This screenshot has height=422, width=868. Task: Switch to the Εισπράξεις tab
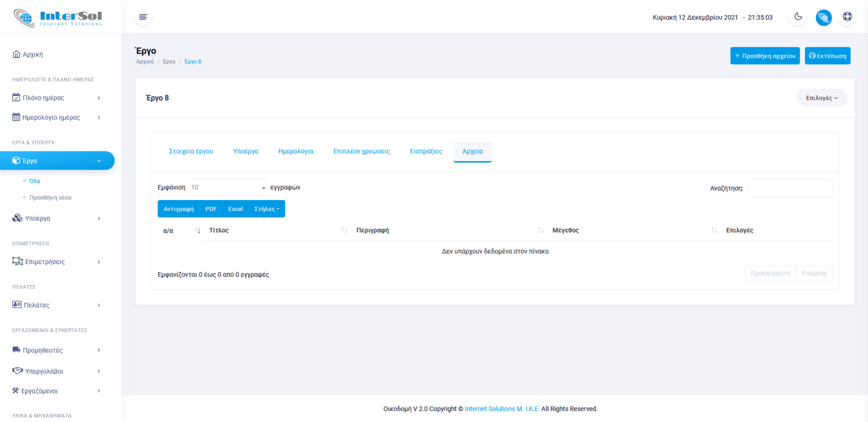point(425,151)
